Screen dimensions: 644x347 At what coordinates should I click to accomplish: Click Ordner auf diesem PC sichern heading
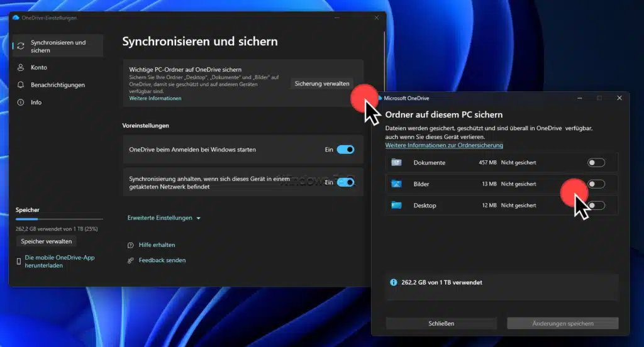click(443, 114)
